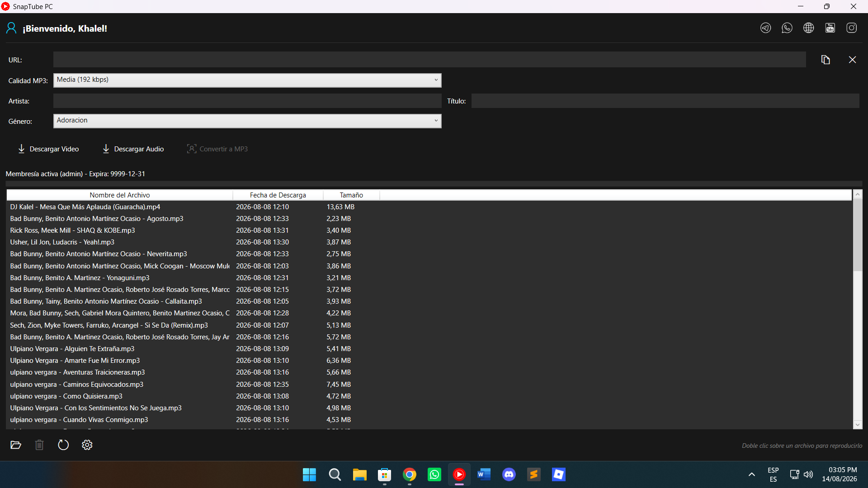Viewport: 868px width, 488px height.
Task: Open Discord from taskbar
Action: [x=509, y=474]
